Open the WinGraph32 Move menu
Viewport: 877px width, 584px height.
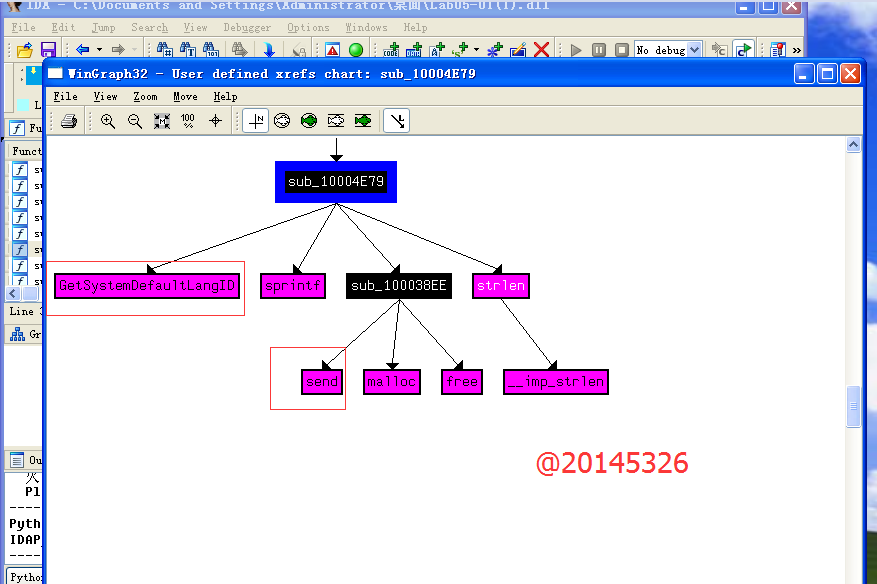(x=185, y=97)
